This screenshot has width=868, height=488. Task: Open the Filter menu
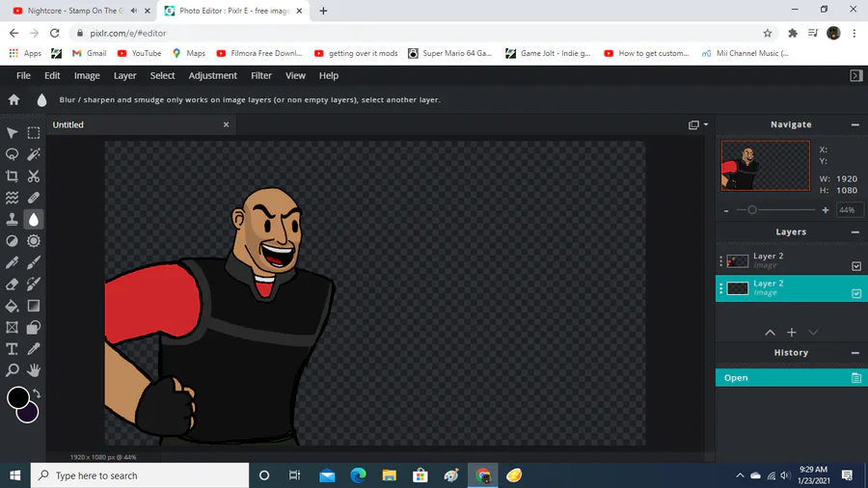(x=261, y=76)
